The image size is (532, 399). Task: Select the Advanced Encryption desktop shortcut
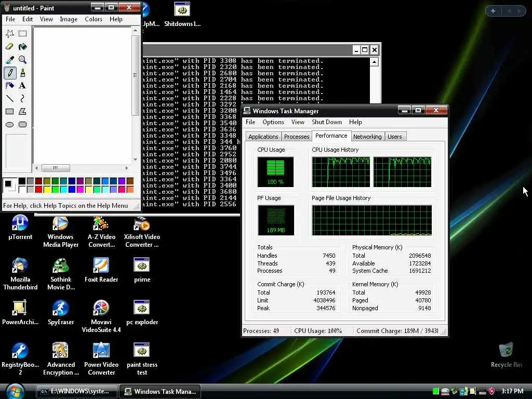[61, 359]
